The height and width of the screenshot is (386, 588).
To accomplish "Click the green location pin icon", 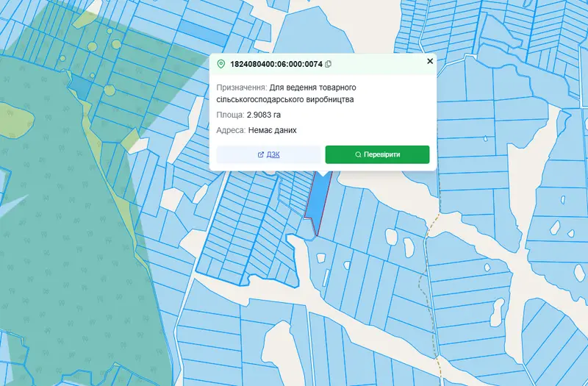I will (221, 64).
